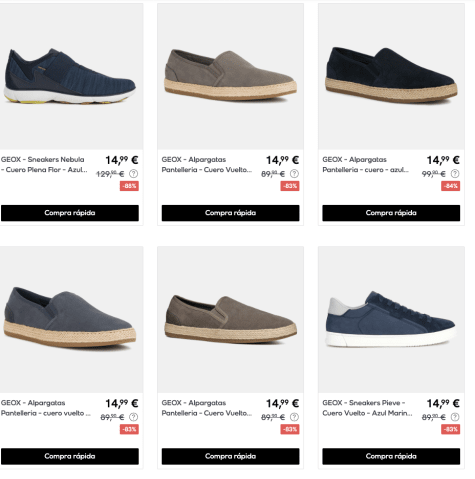475x479 pixels.
Task: Open GEOX Sneakers Pieve title link
Action: (x=367, y=408)
